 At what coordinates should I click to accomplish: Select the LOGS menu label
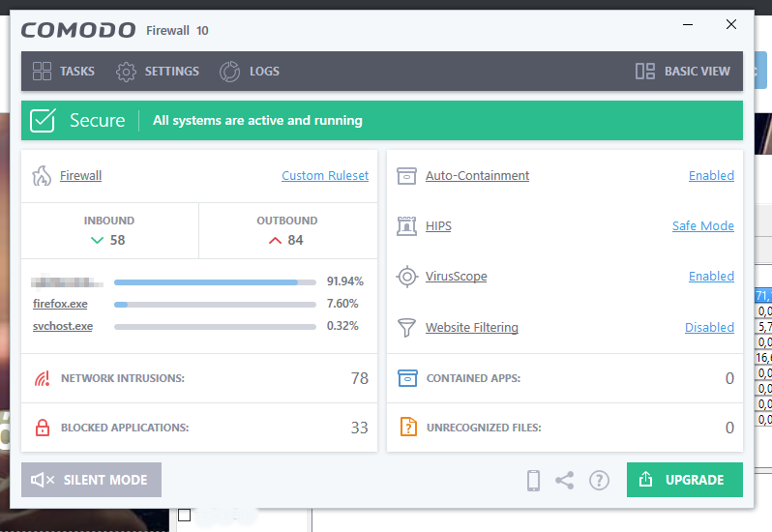tap(264, 72)
